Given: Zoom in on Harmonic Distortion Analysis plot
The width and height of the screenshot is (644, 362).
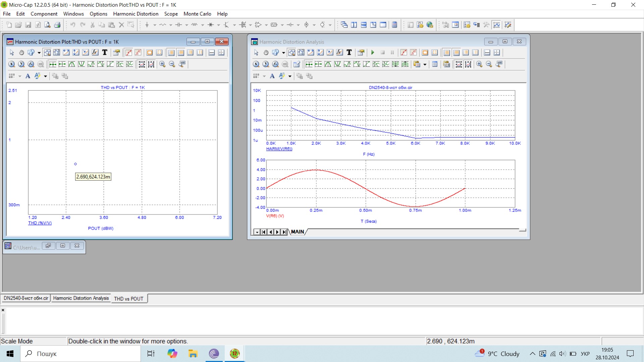Looking at the screenshot, I should [x=479, y=64].
